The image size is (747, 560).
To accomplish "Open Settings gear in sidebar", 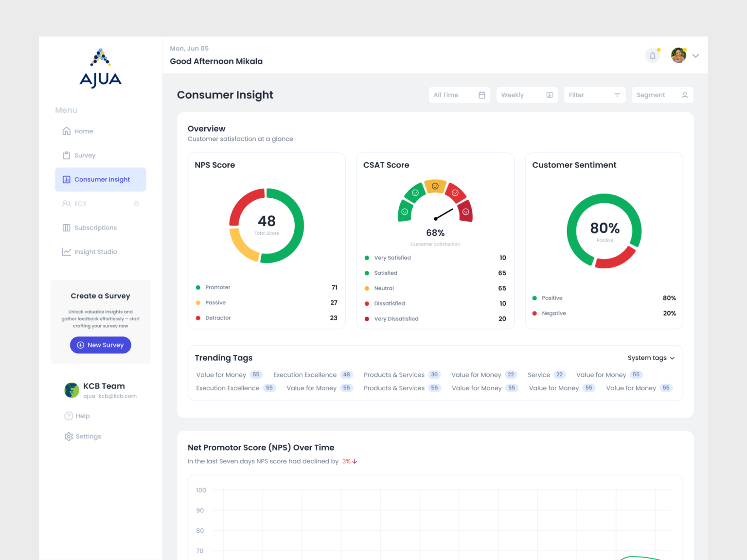I will click(x=88, y=437).
